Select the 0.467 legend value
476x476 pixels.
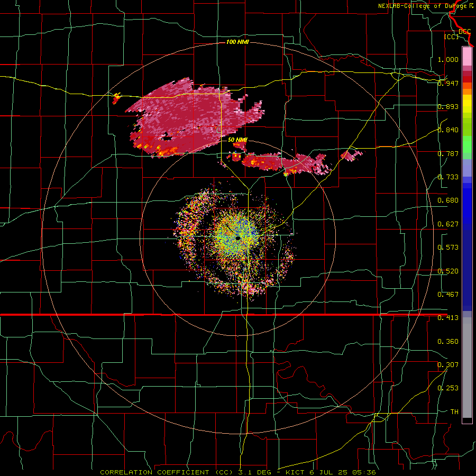pyautogui.click(x=448, y=295)
